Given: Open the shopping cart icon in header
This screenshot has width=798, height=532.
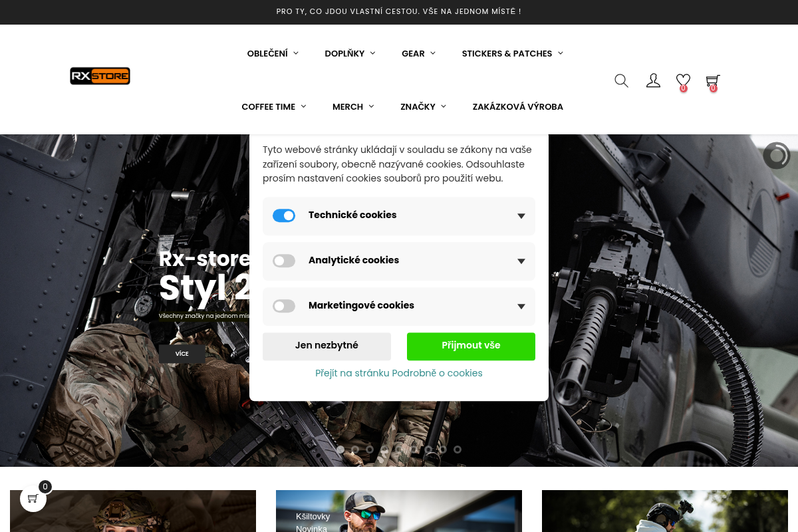Looking at the screenshot, I should click(713, 81).
